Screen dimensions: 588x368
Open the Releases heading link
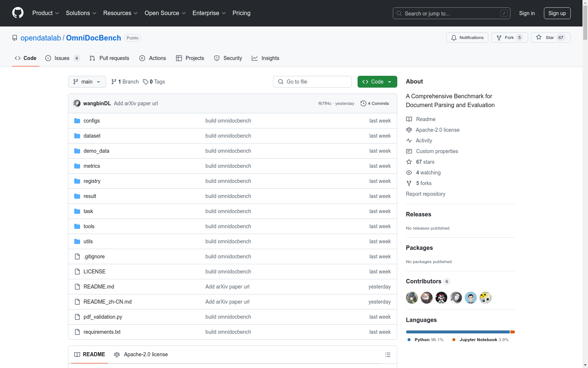tap(419, 214)
